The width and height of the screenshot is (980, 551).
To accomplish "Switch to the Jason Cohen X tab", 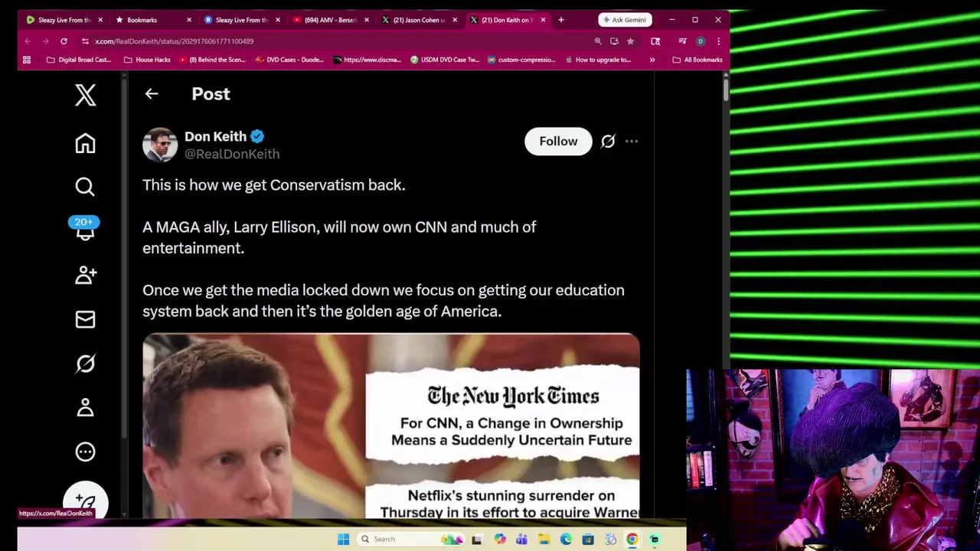I will (420, 20).
